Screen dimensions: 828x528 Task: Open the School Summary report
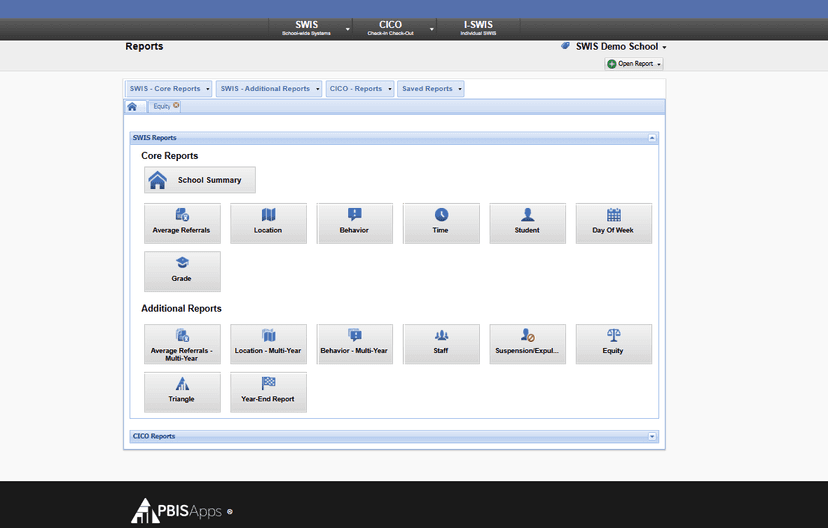(x=200, y=180)
